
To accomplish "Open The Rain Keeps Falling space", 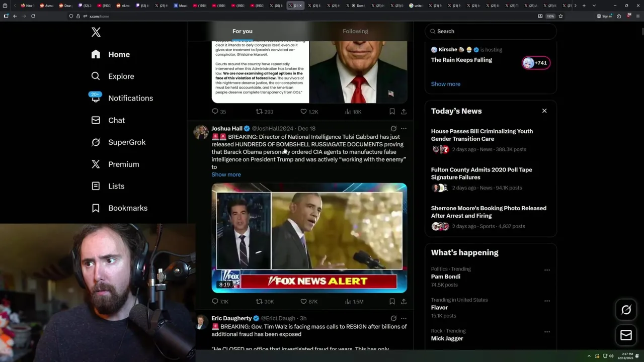I will (x=461, y=60).
